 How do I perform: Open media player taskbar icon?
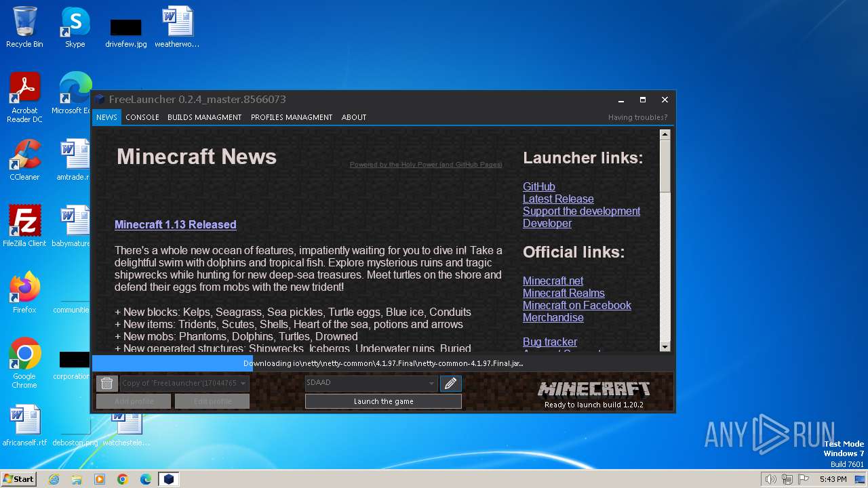[x=100, y=479]
